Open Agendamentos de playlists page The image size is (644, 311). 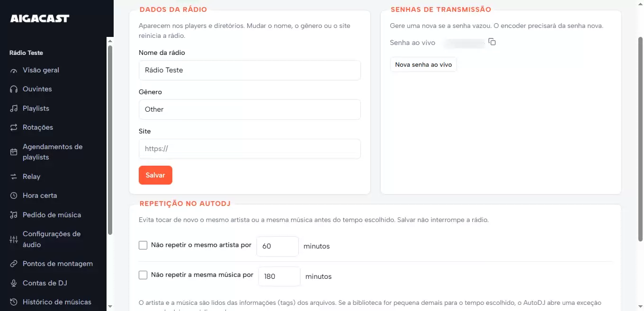point(53,152)
